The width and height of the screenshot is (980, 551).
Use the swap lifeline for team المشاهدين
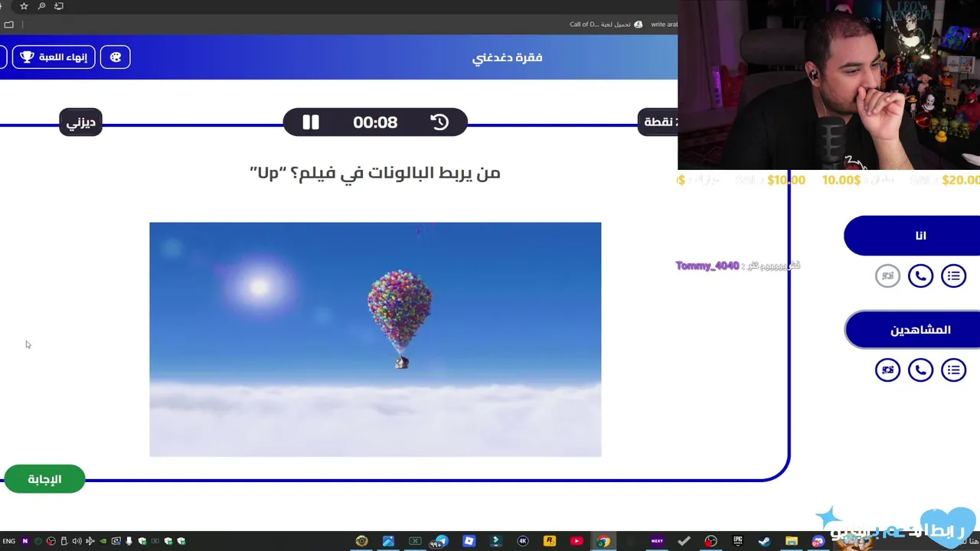[887, 370]
